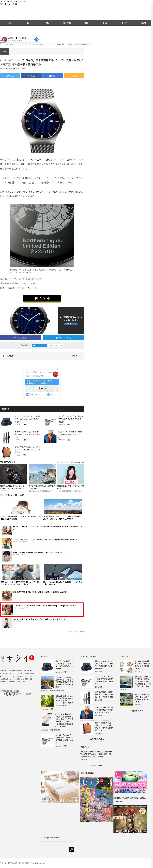The width and height of the screenshot is (153, 868).
Task: Open footer new article about green bamboo image
Action: [x=47, y=701]
